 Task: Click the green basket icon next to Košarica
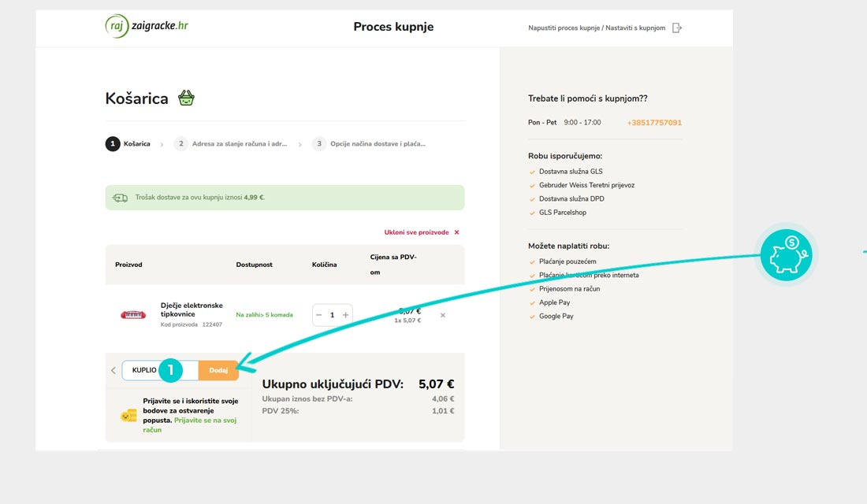point(186,98)
